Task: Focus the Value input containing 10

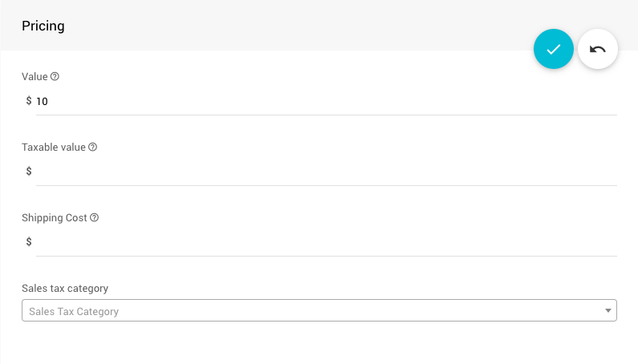Action: point(321,101)
